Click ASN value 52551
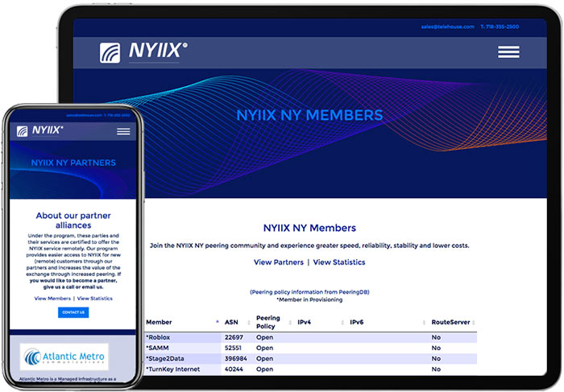Image resolution: width=564 pixels, height=392 pixels. coord(233,348)
